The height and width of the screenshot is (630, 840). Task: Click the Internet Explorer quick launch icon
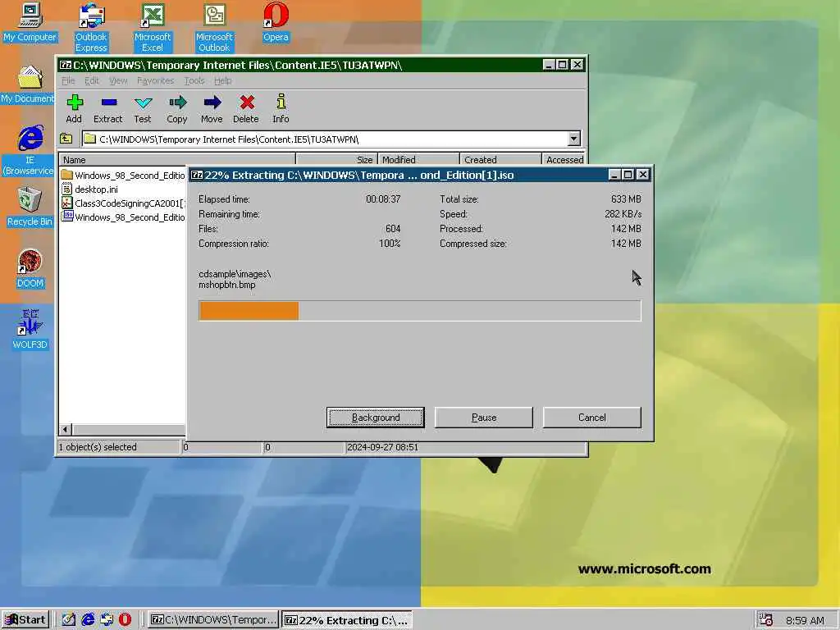(x=88, y=619)
